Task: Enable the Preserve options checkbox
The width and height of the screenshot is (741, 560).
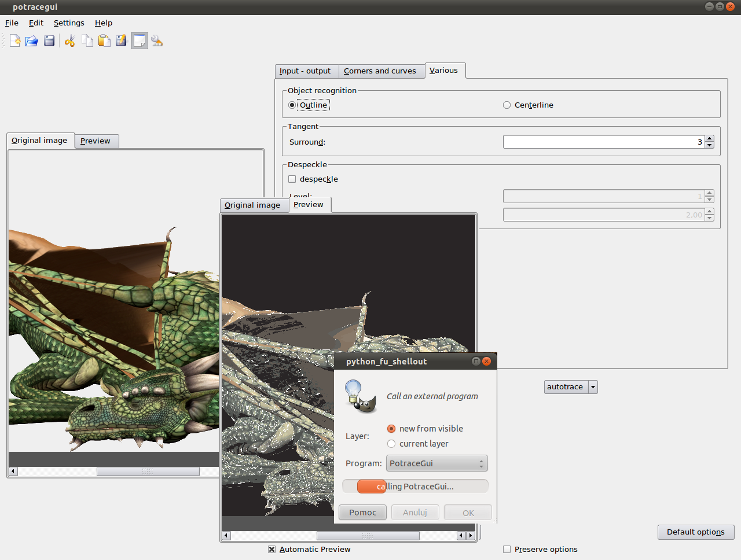Action: tap(507, 549)
